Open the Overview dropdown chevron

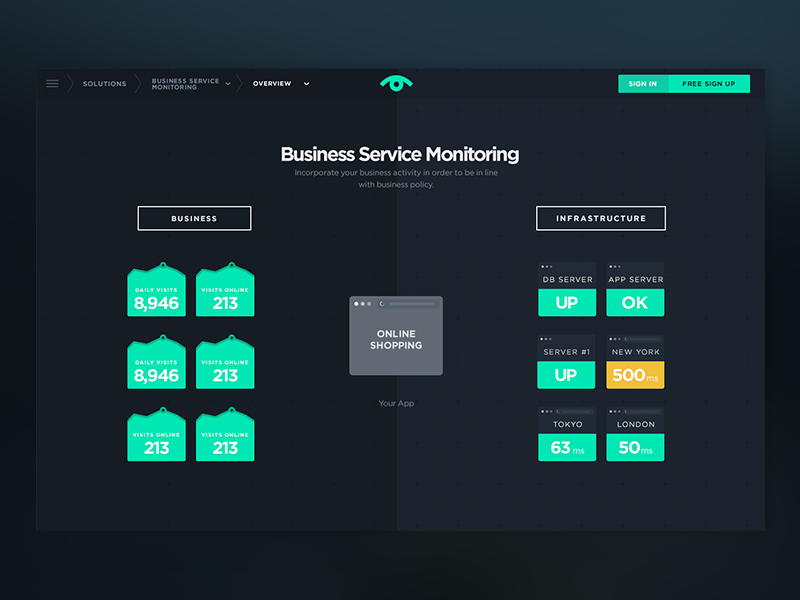tap(306, 83)
